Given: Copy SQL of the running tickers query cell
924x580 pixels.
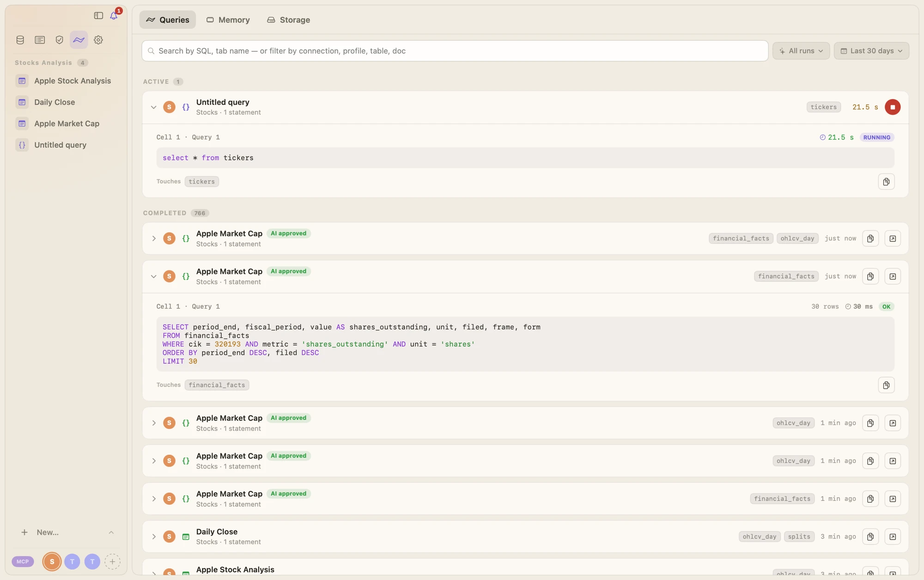Looking at the screenshot, I should 886,182.
